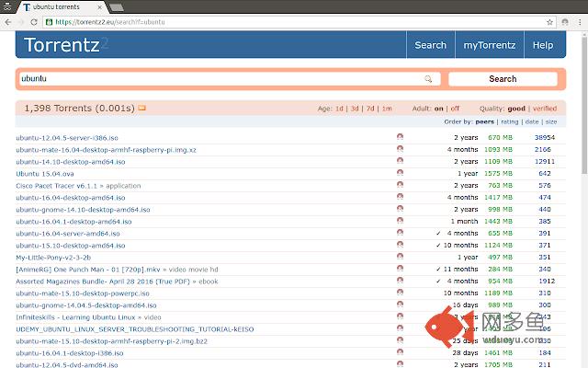Order results by rating

[510, 121]
